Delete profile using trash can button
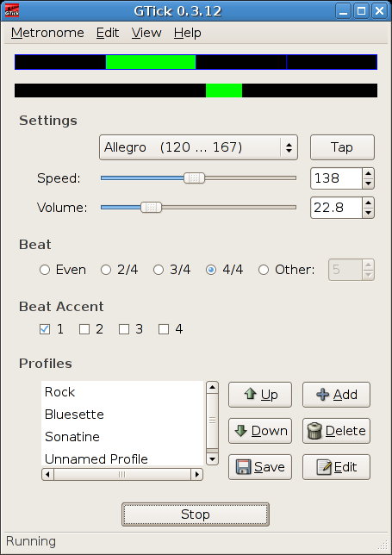The width and height of the screenshot is (392, 555). click(336, 431)
